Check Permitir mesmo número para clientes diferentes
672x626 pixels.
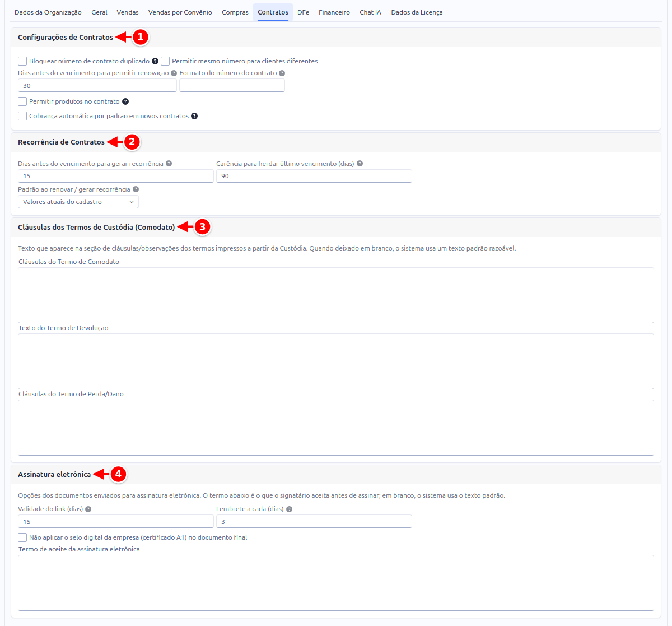[165, 61]
